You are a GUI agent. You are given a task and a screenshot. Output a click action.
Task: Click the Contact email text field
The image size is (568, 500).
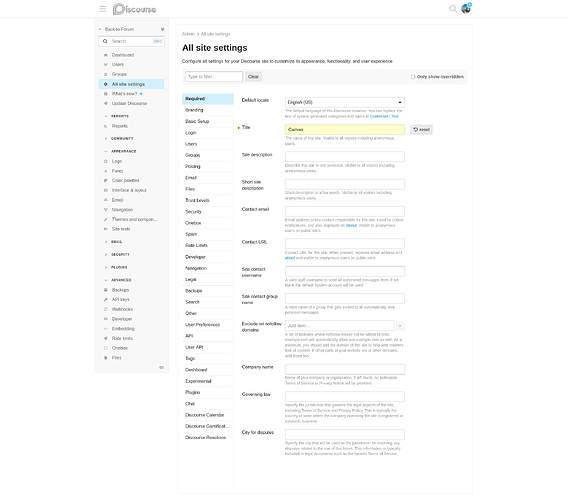tap(345, 212)
